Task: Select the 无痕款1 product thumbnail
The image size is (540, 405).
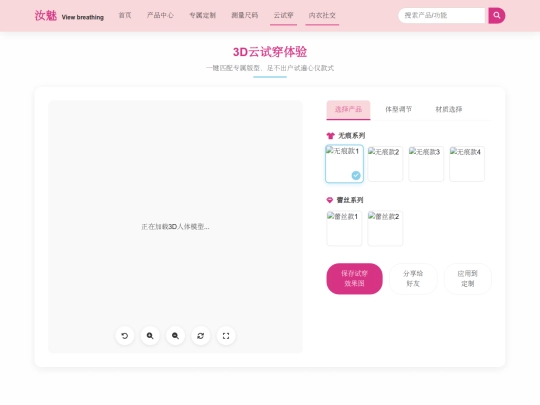Action: tap(344, 164)
